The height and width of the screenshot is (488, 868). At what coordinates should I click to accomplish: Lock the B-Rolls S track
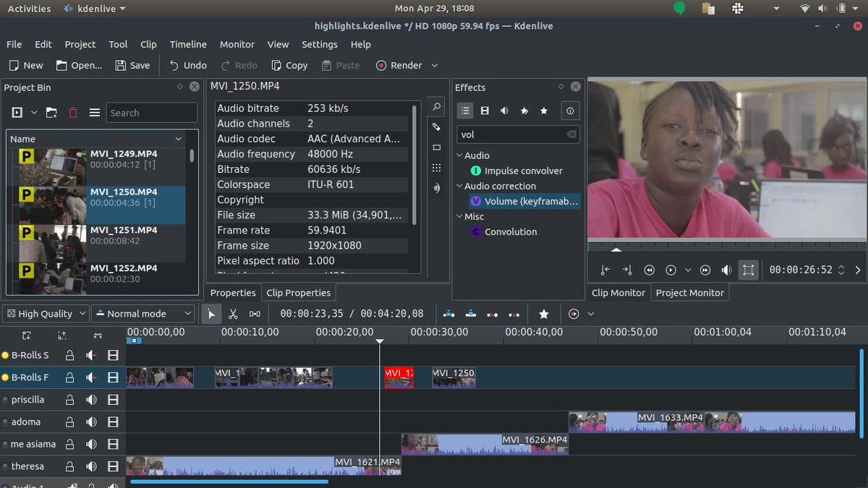69,355
